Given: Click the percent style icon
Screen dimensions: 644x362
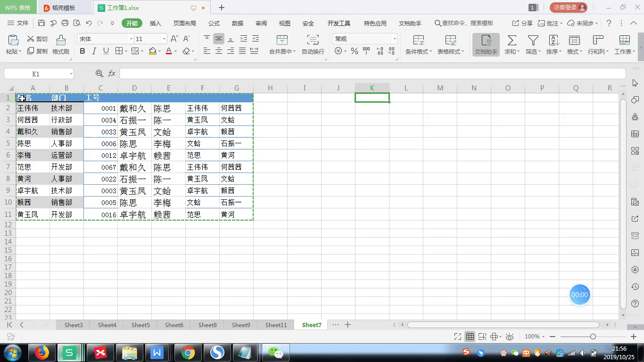Looking at the screenshot, I should point(355,51).
